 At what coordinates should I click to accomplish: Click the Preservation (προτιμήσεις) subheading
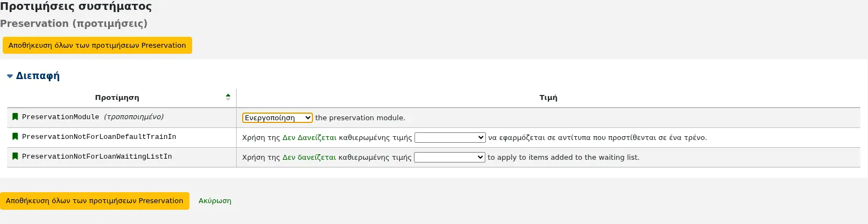[x=74, y=24]
